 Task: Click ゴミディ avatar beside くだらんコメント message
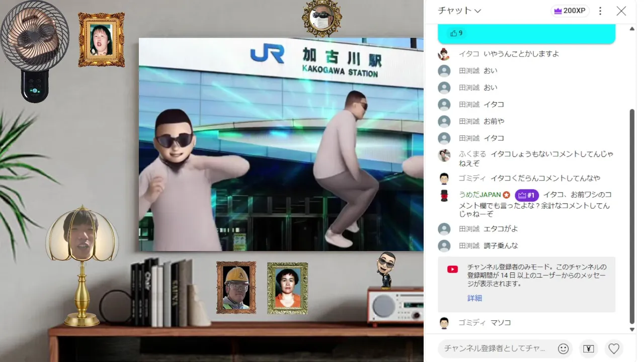[444, 178]
